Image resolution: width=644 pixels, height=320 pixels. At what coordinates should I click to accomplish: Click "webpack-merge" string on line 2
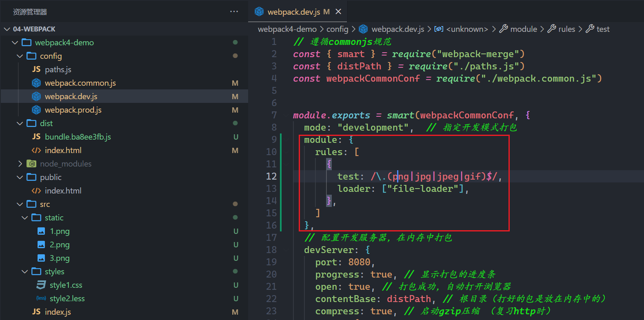478,54
